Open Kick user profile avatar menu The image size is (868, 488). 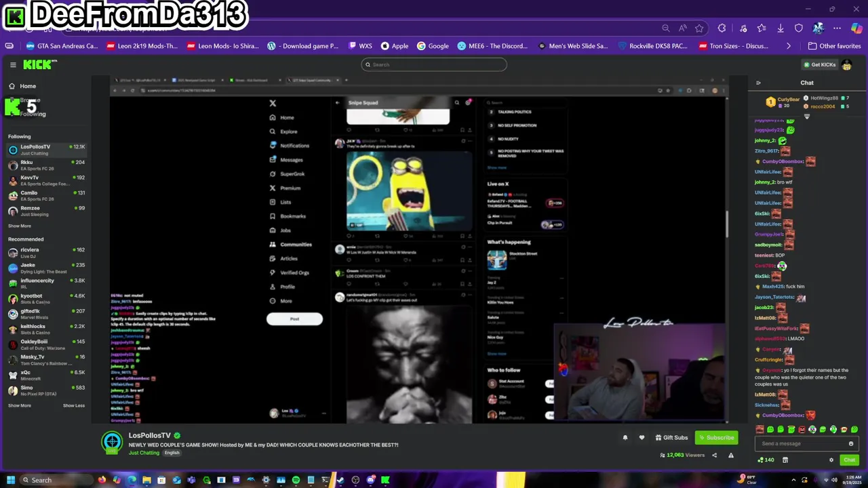pos(846,65)
